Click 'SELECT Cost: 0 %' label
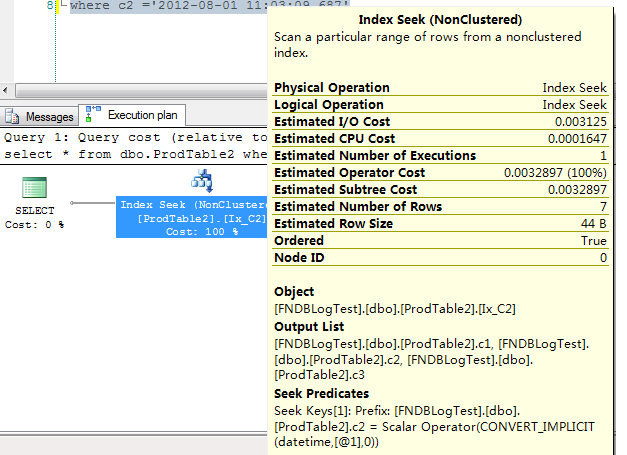 point(34,218)
